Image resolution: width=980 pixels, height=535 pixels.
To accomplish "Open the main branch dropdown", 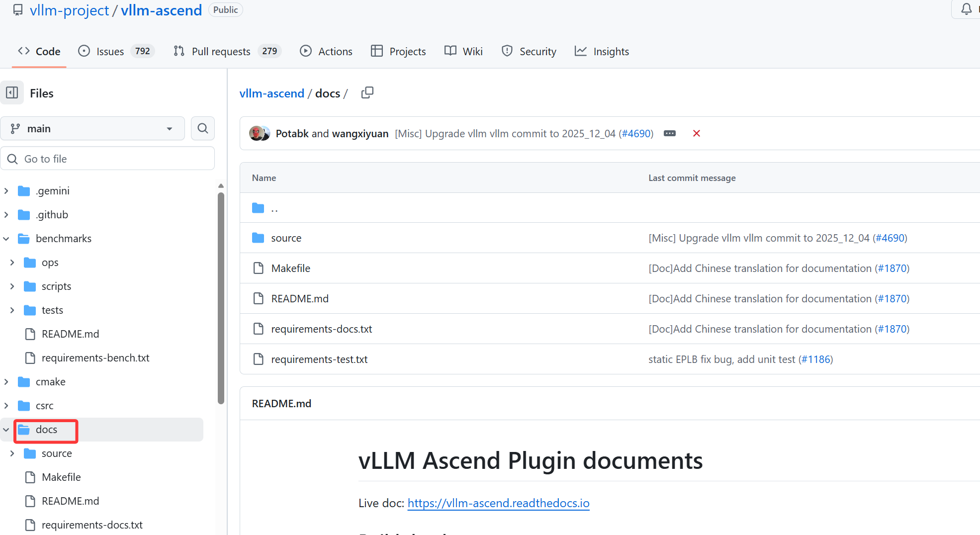I will [92, 129].
